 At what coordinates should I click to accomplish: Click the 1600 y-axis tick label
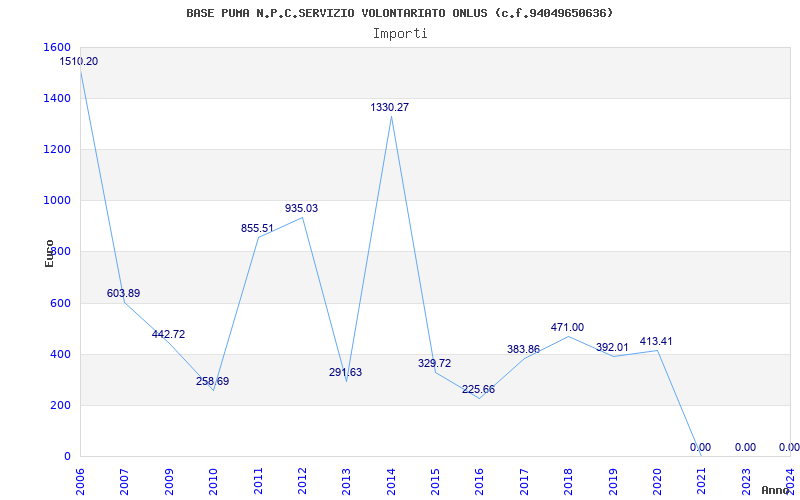point(57,47)
